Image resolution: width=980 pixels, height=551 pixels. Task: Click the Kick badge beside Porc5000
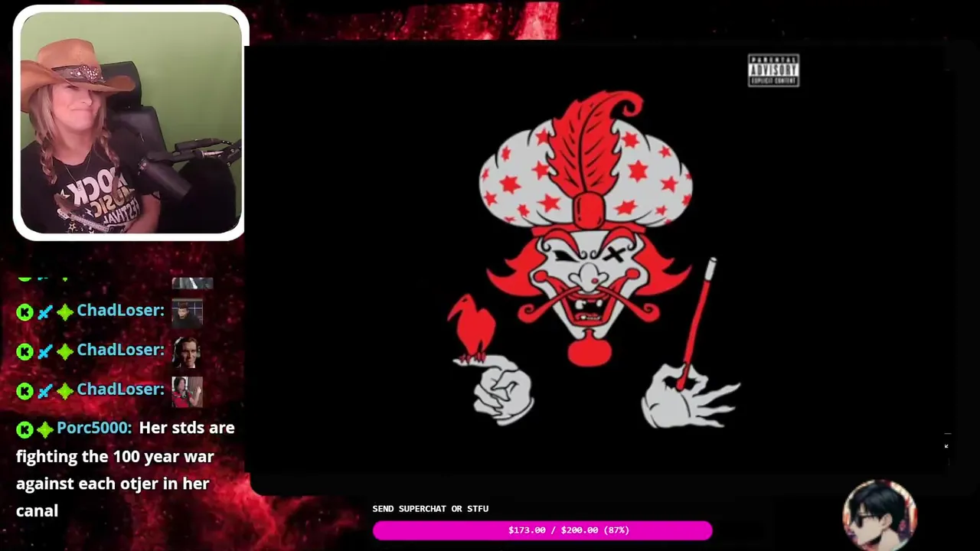coord(25,430)
